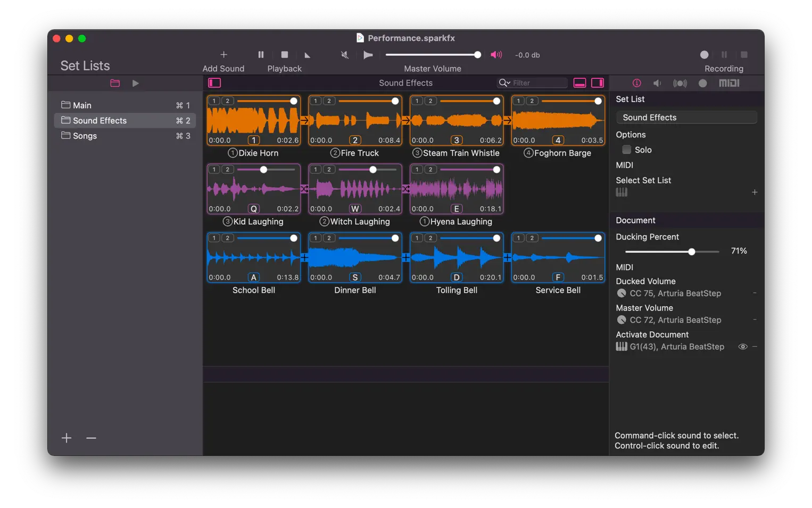Toggle output 1 button on Dixie Horn
The height and width of the screenshot is (508, 812).
(x=214, y=101)
